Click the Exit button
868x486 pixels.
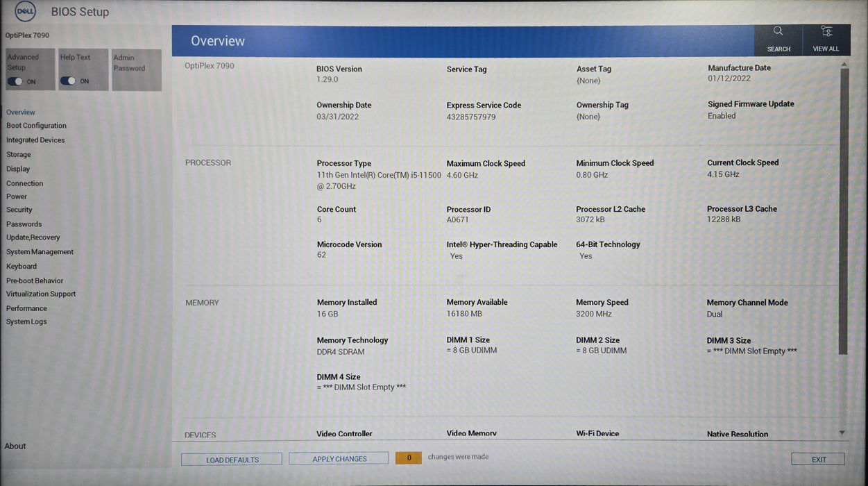coord(819,459)
